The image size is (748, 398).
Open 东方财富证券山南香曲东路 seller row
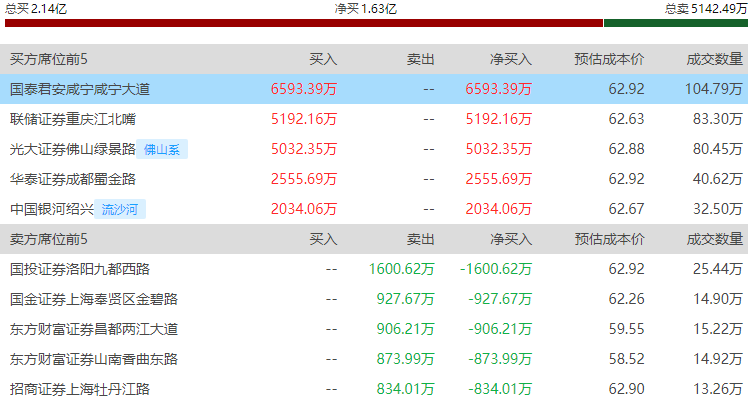[x=374, y=359]
